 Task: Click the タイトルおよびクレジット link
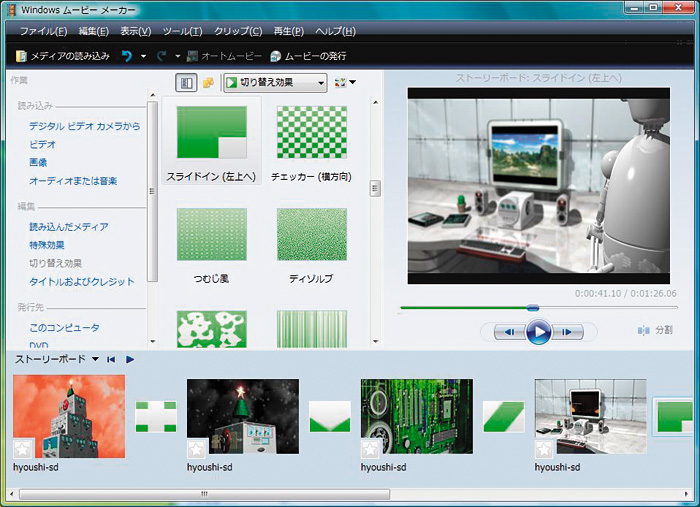[82, 282]
